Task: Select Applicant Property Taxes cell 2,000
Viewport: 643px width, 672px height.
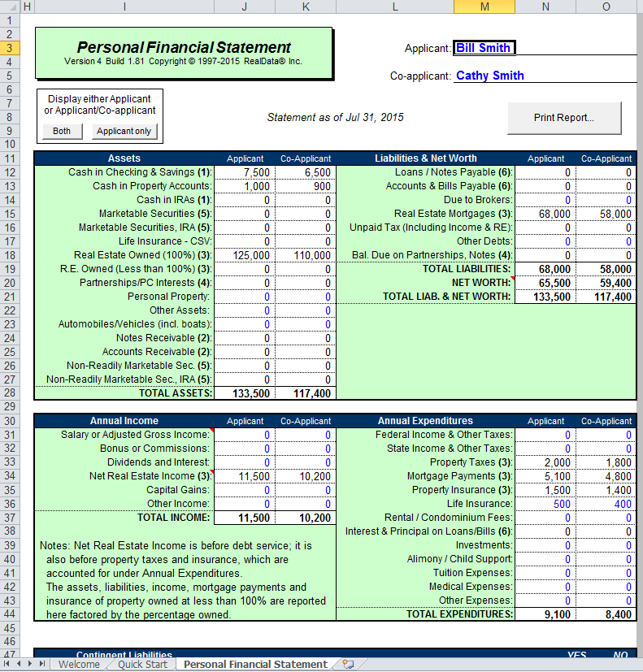Action: 545,462
